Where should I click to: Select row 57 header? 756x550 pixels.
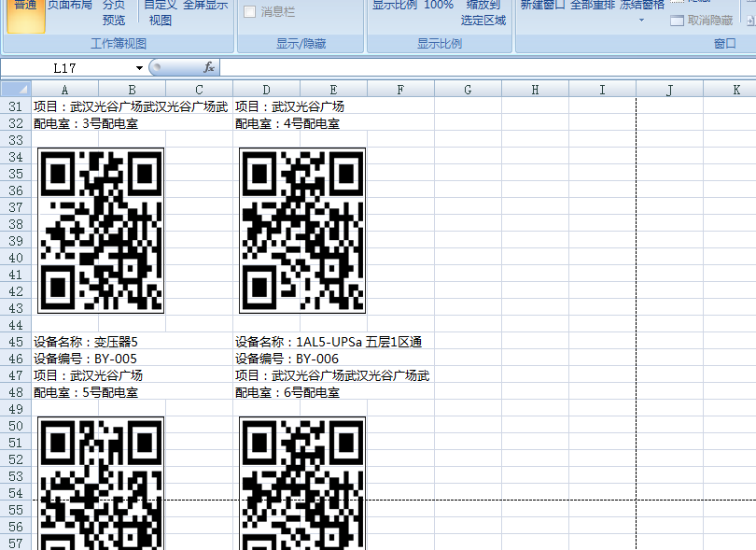(x=16, y=543)
